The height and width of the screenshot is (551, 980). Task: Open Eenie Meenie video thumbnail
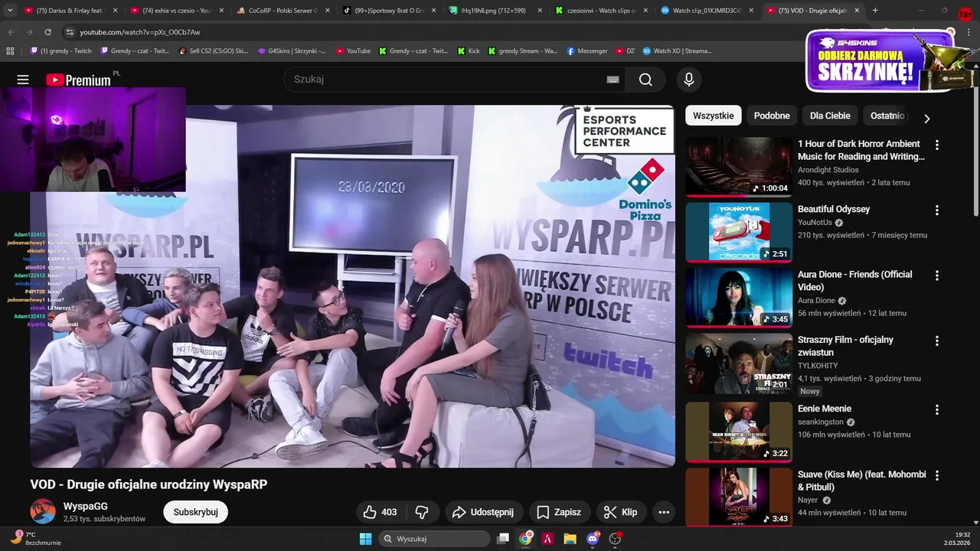pos(739,432)
